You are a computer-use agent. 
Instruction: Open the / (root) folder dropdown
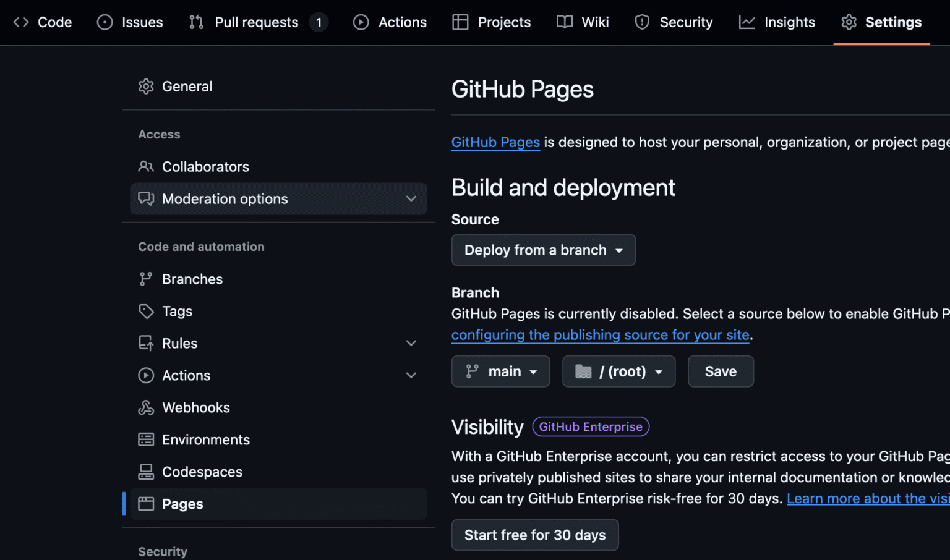(x=618, y=371)
